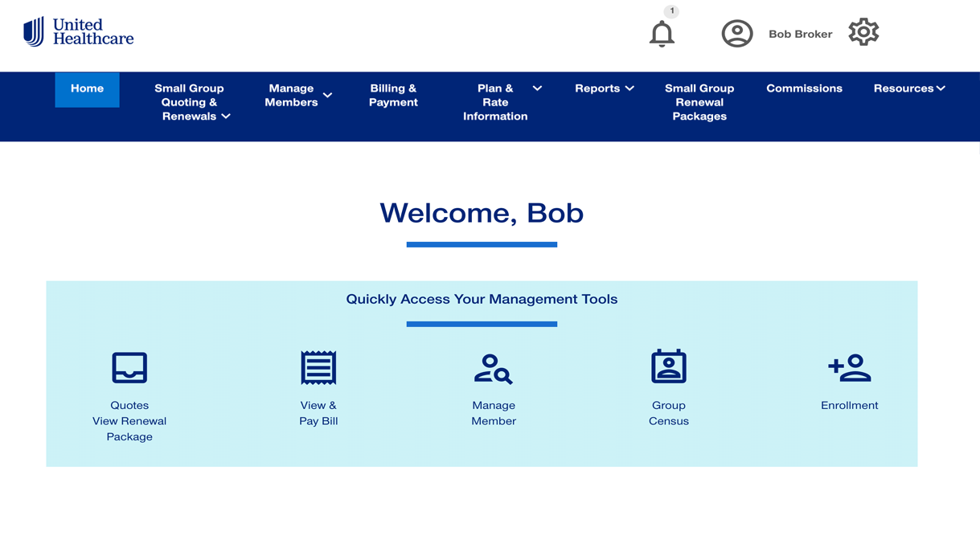The width and height of the screenshot is (980, 548).
Task: Open the notifications bell icon
Action: 662,34
